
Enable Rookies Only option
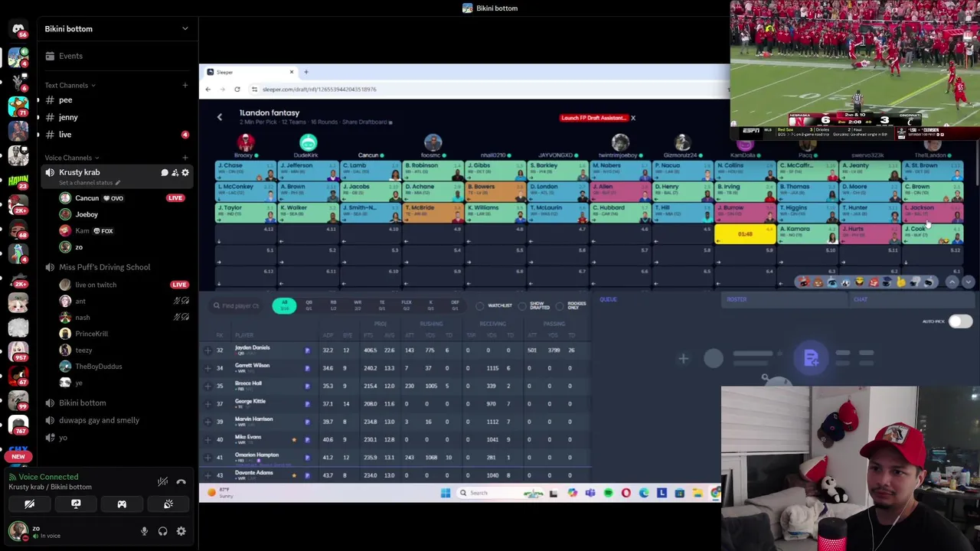point(560,306)
